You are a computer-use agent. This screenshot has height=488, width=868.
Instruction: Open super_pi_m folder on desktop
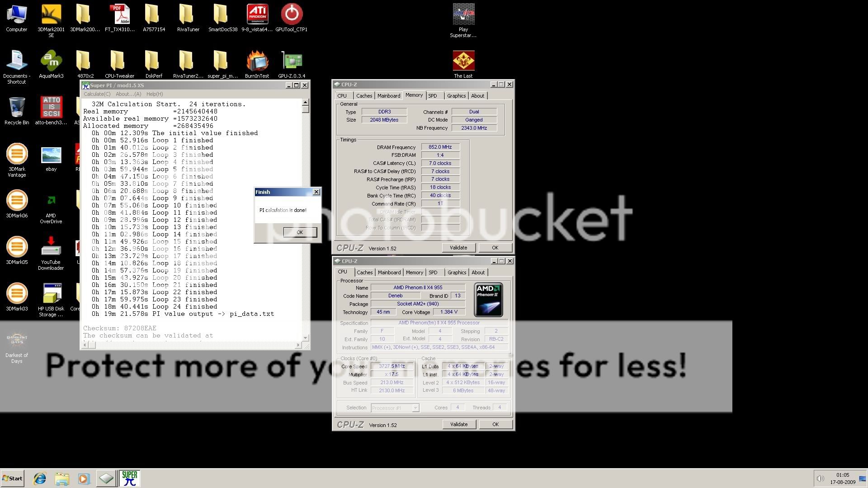222,65
